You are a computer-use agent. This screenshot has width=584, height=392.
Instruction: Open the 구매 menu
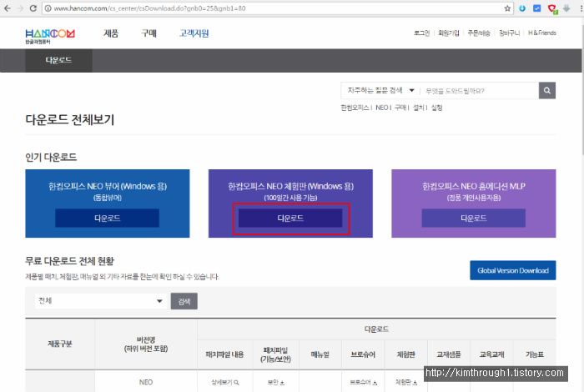click(149, 33)
